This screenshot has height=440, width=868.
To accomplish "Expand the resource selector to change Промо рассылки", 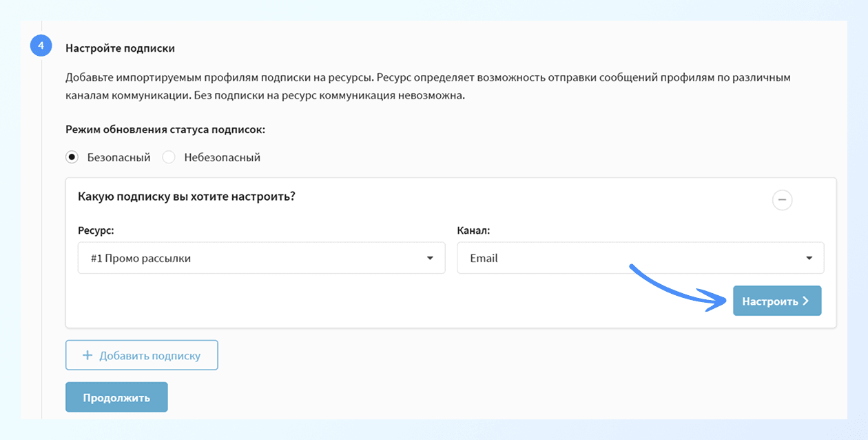I will pos(262,257).
